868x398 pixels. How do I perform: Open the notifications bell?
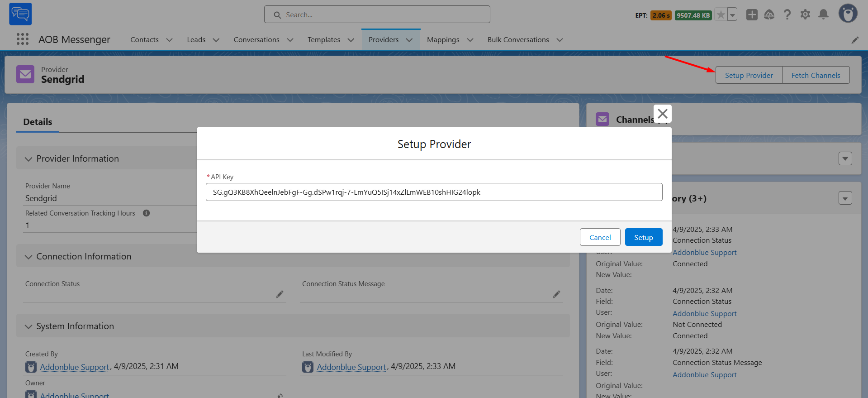[824, 14]
